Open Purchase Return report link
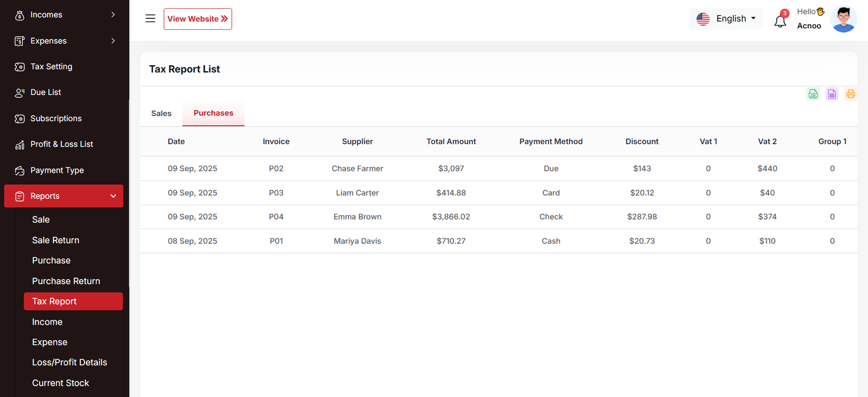The image size is (868, 397). pos(66,281)
